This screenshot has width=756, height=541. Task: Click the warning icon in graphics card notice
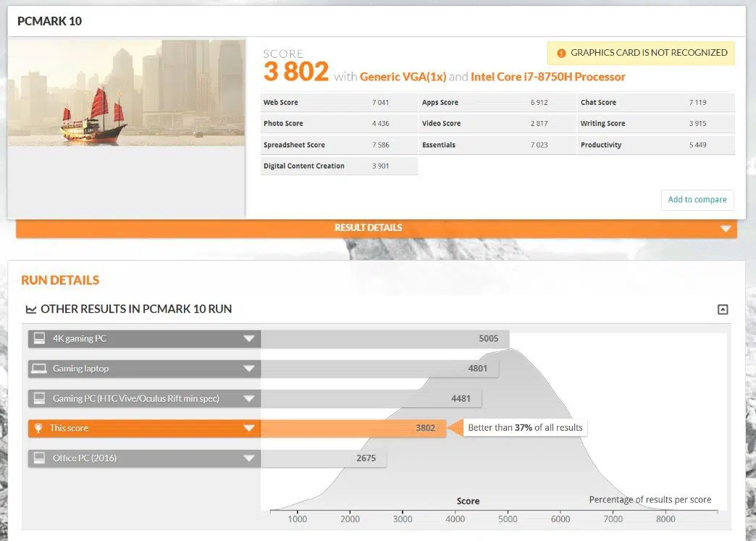pyautogui.click(x=561, y=53)
